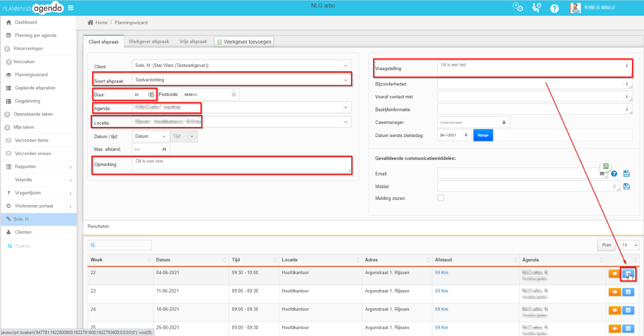The width and height of the screenshot is (644, 336).
Task: Click the hamburger menu icon beside the logo
Action: tap(71, 8)
